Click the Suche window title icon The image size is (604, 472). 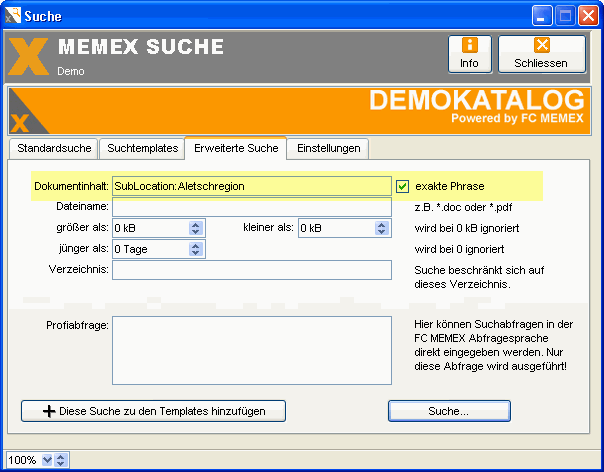(x=12, y=15)
